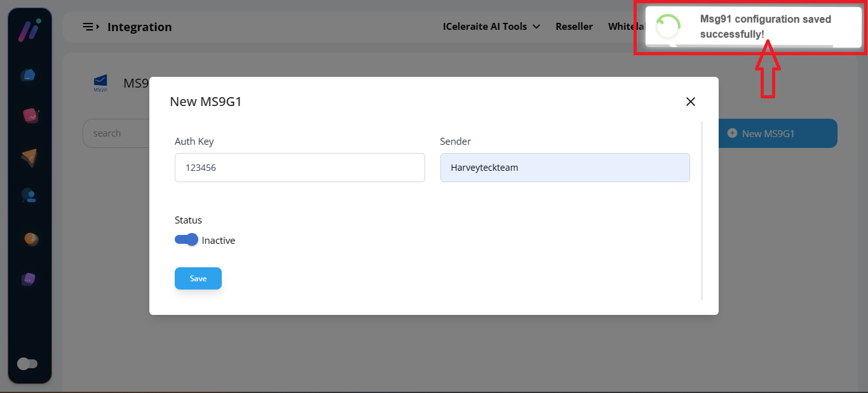Open the Reseller menu item
Viewport: 868px width, 393px height.
574,27
